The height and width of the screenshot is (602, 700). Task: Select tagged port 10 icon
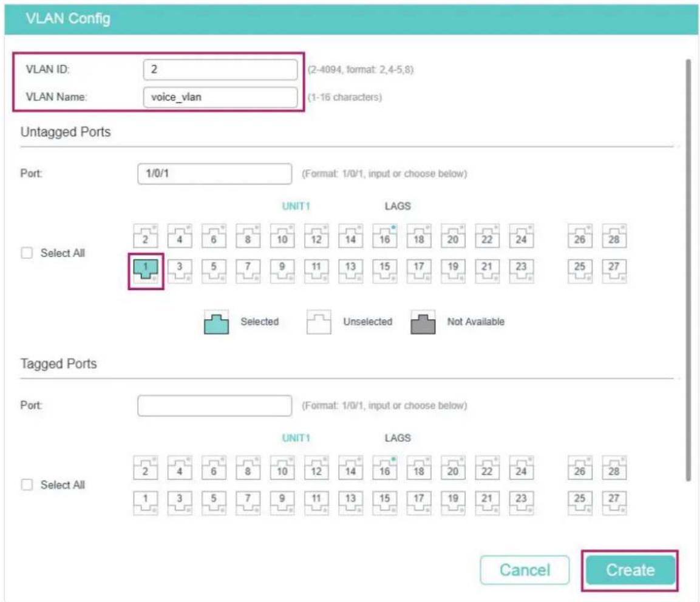click(282, 468)
